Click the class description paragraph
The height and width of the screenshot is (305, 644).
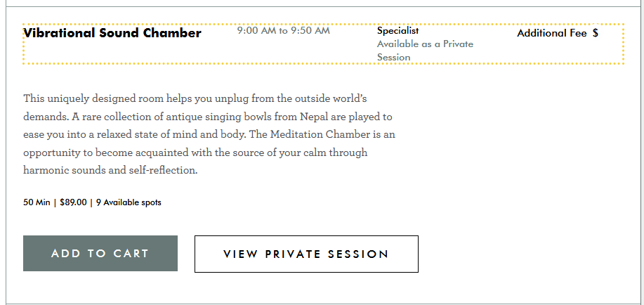209,134
